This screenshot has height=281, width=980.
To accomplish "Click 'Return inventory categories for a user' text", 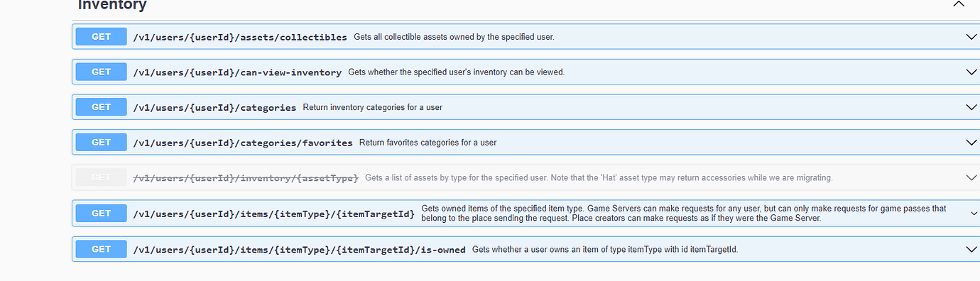I will coord(373,108).
